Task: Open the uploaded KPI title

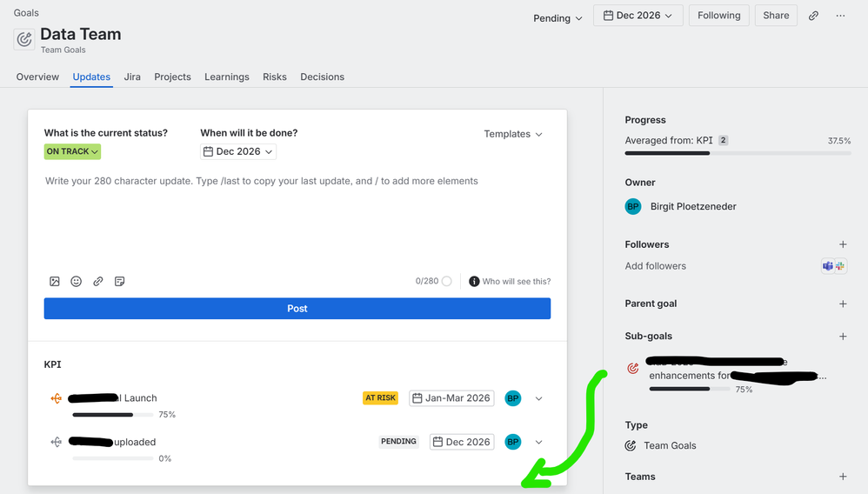Action: click(x=112, y=442)
